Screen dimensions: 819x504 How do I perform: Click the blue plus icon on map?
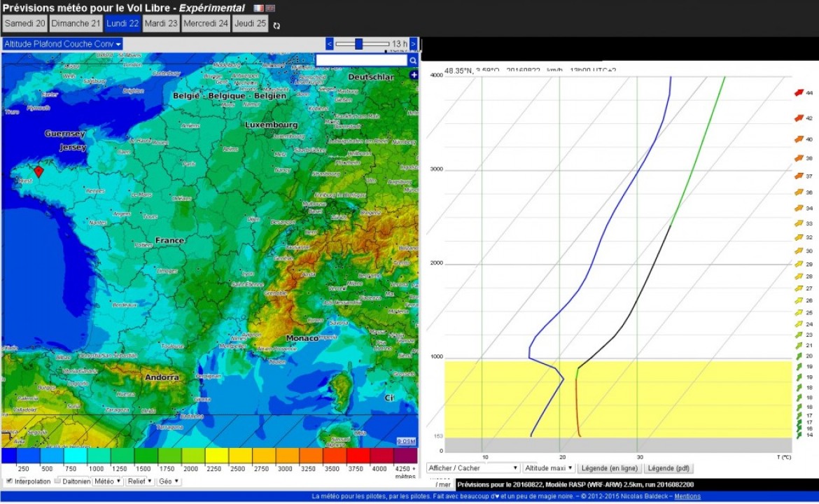click(x=414, y=75)
